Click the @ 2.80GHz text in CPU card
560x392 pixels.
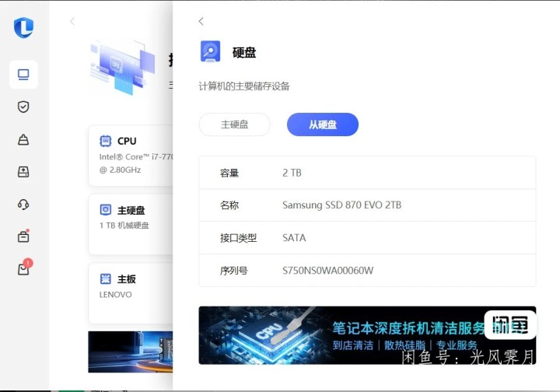(x=120, y=170)
